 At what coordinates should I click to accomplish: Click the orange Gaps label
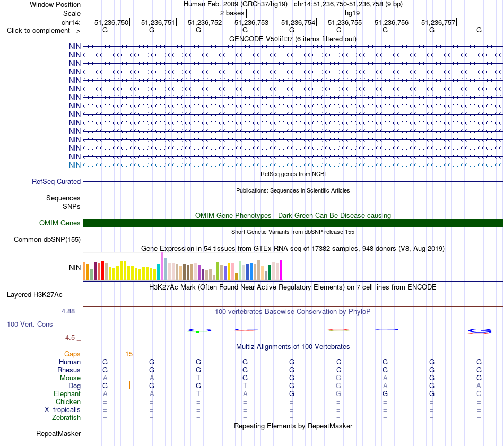tap(72, 354)
